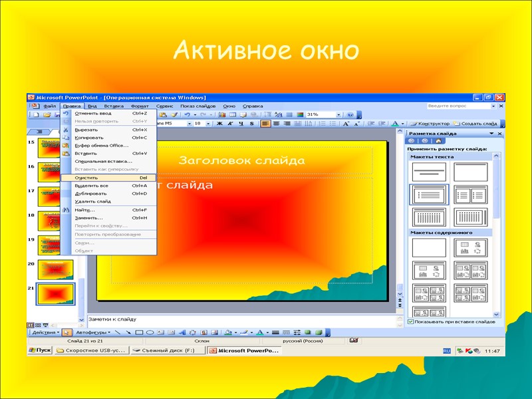The width and height of the screenshot is (532, 399).
Task: Open the zoom level dropdown showing 31%
Action: point(338,114)
